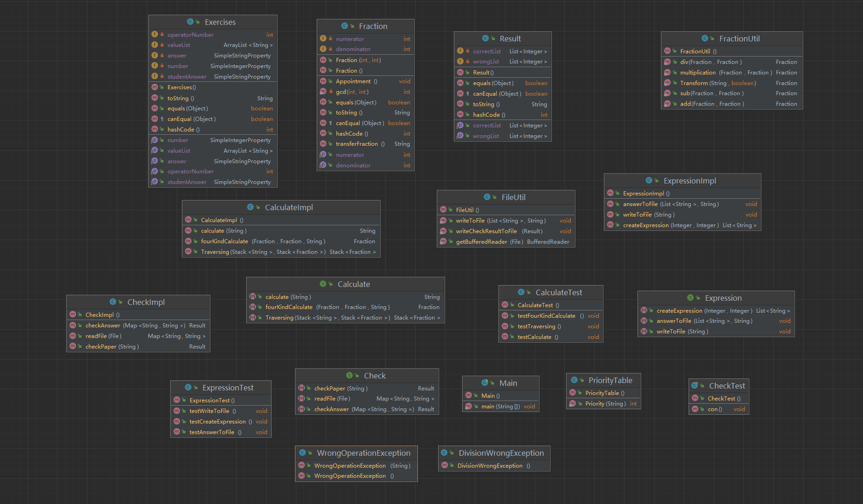Click the Result() constructor row
Image resolution: width=863 pixels, height=504 pixels.
click(x=503, y=73)
